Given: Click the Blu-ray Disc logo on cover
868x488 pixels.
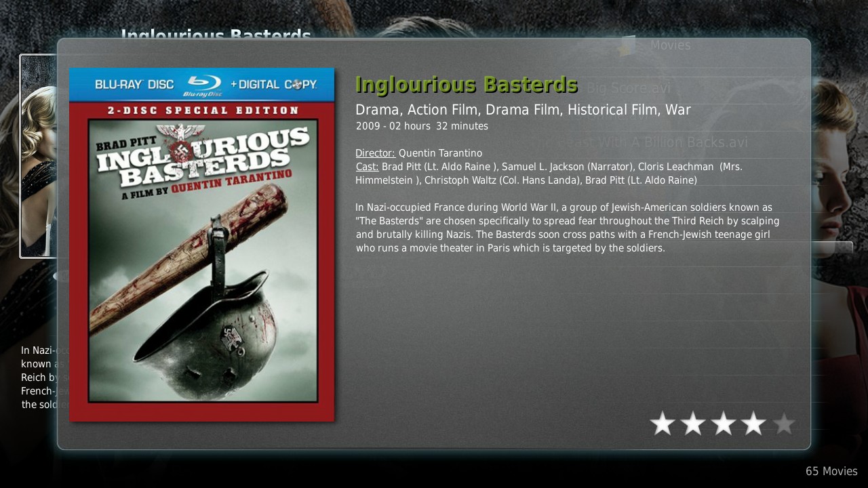Looking at the screenshot, I should pos(202,85).
